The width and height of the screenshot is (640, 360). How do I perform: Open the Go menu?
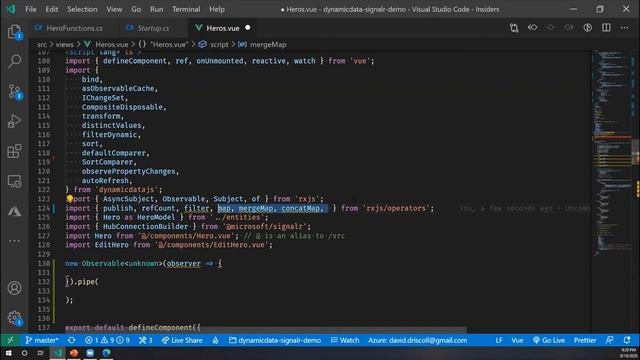click(136, 9)
